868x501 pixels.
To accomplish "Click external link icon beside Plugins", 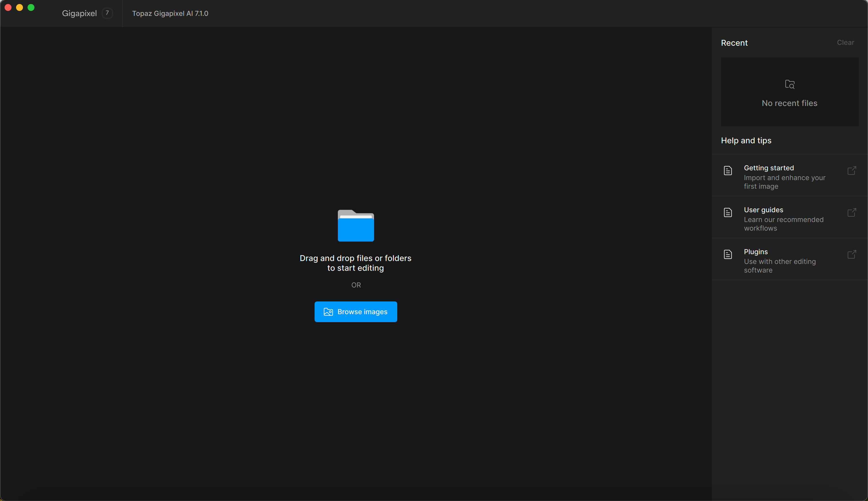I will click(x=851, y=255).
